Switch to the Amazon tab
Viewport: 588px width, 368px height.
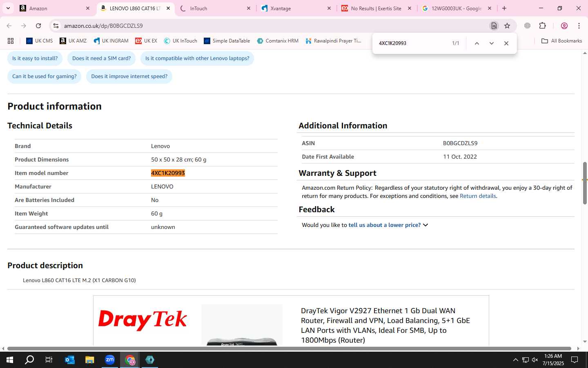(55, 8)
